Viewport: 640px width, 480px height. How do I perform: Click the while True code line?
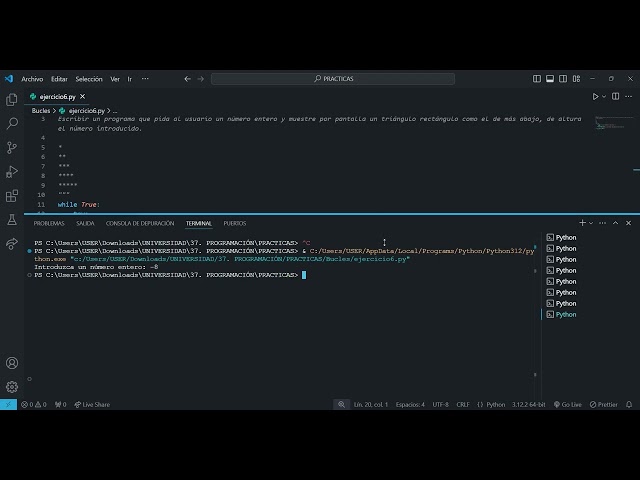click(79, 204)
